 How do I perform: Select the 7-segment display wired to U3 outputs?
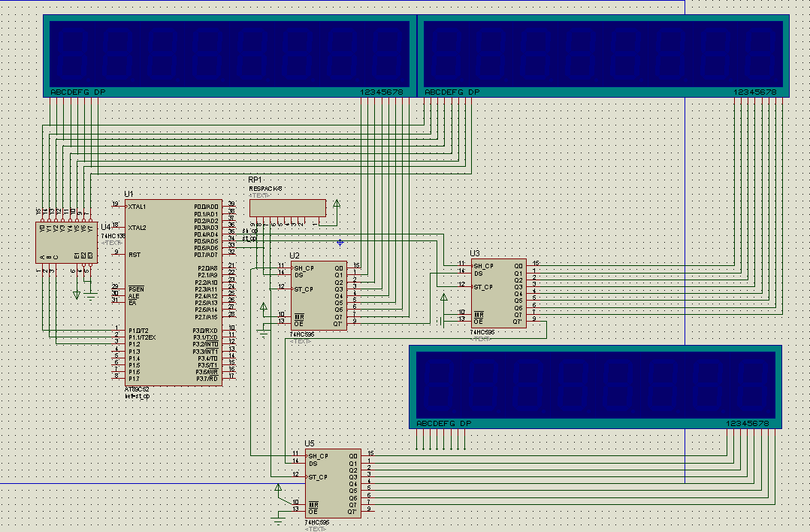(603, 56)
